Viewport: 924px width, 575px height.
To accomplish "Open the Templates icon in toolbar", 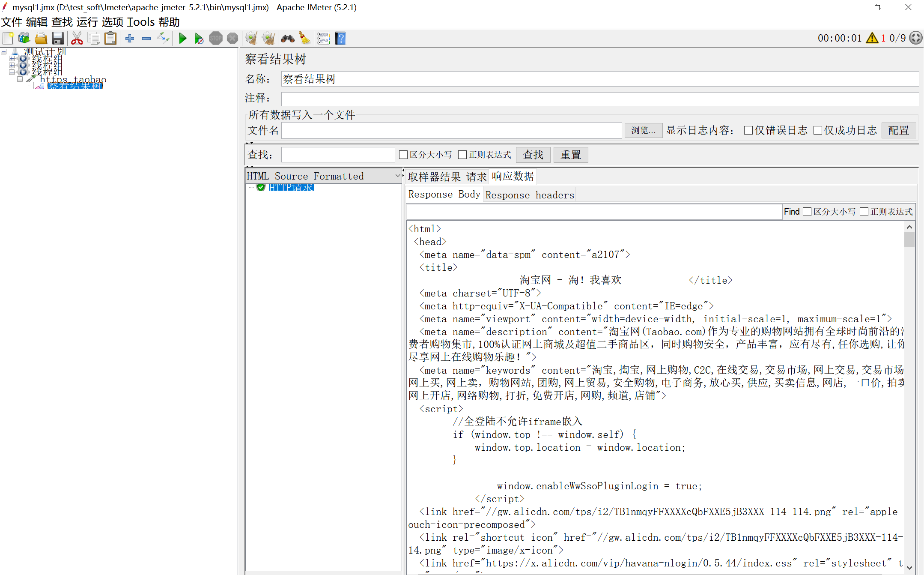I will pos(24,39).
